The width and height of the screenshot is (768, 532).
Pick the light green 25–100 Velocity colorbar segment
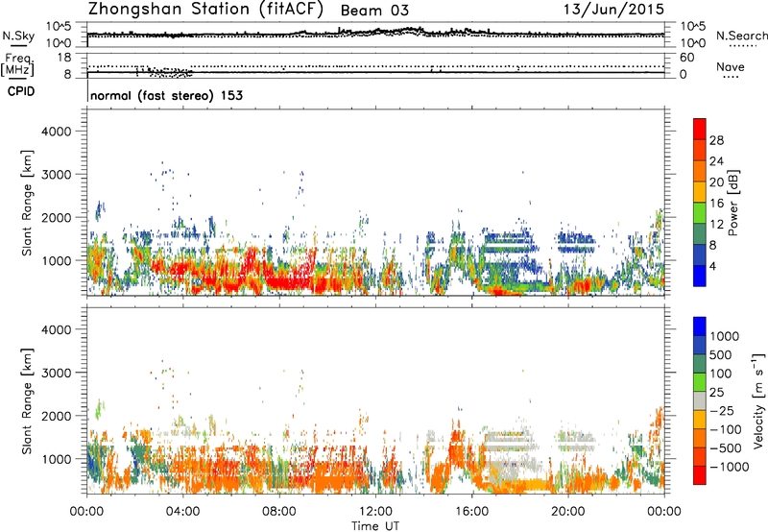click(700, 382)
